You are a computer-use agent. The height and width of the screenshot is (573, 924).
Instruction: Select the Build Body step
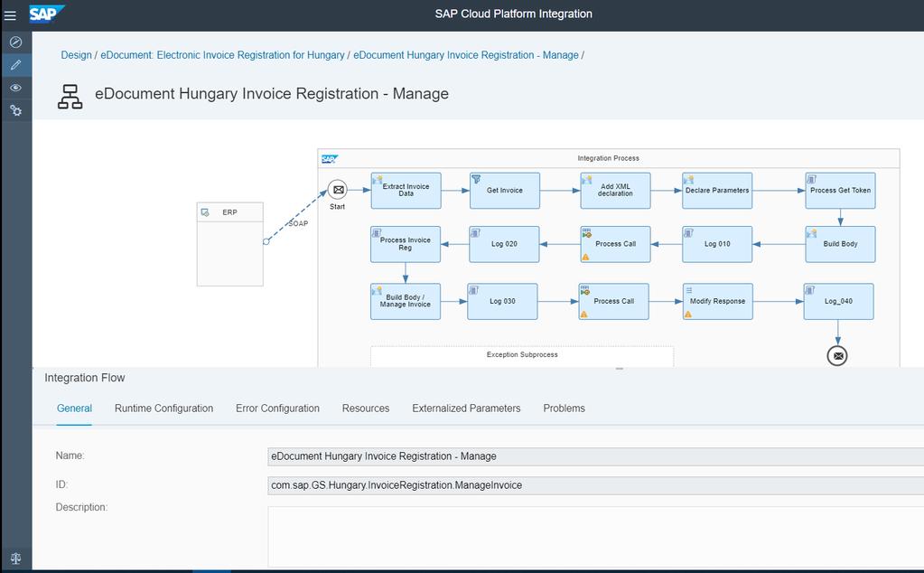coord(840,244)
